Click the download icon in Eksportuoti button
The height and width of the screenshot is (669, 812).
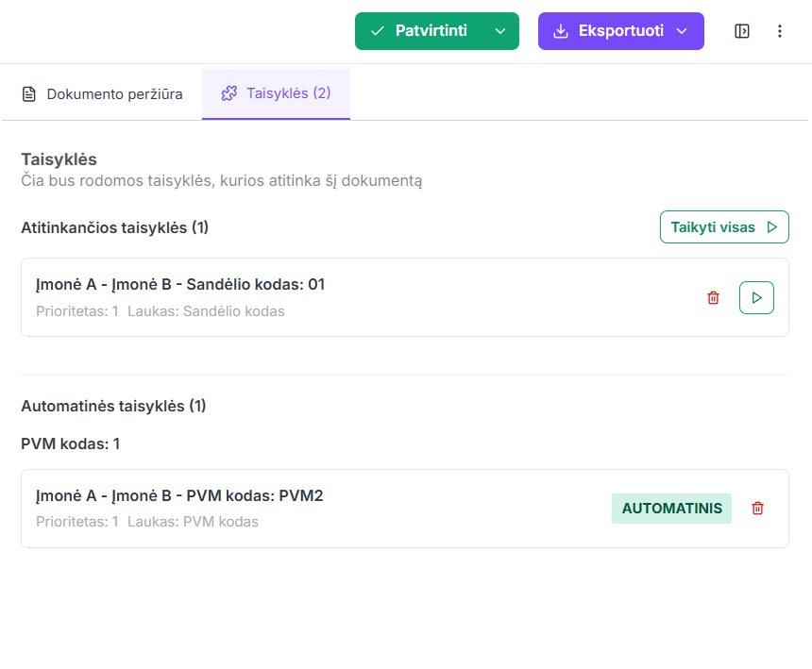tap(561, 31)
